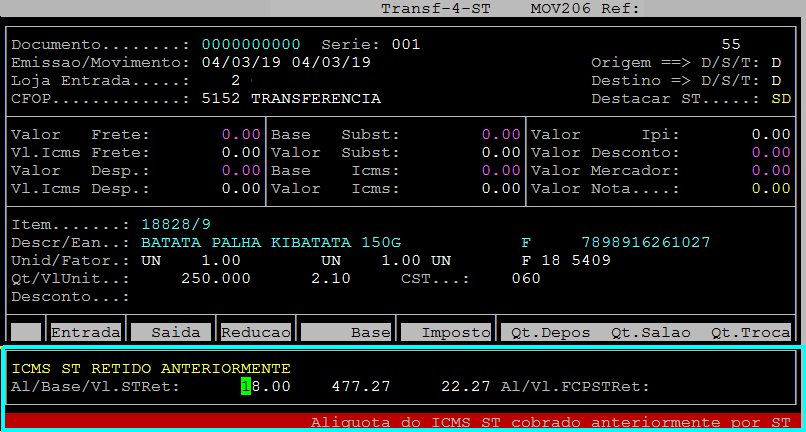Click the EAN barcode 7898916261027
This screenshot has height=432, width=806.
click(646, 243)
